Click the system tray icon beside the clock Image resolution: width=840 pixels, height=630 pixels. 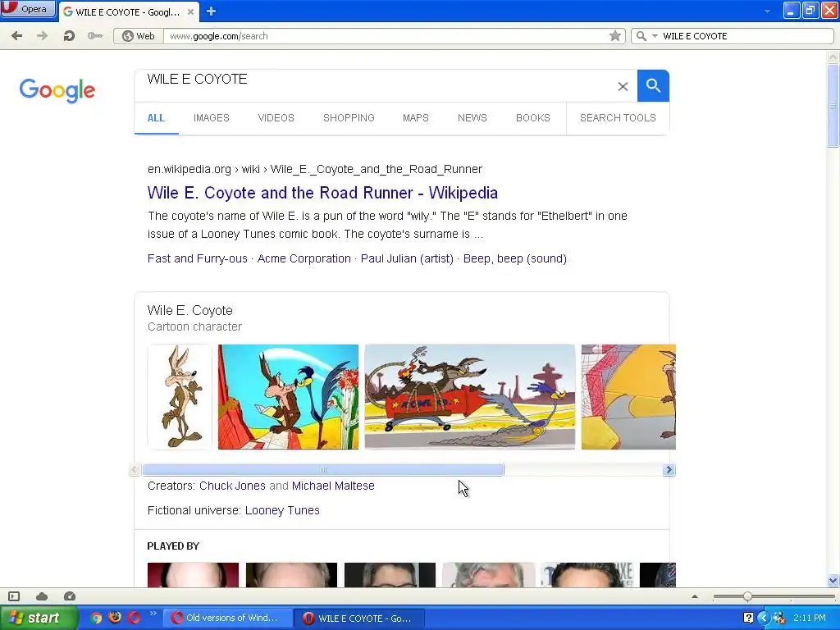point(779,619)
